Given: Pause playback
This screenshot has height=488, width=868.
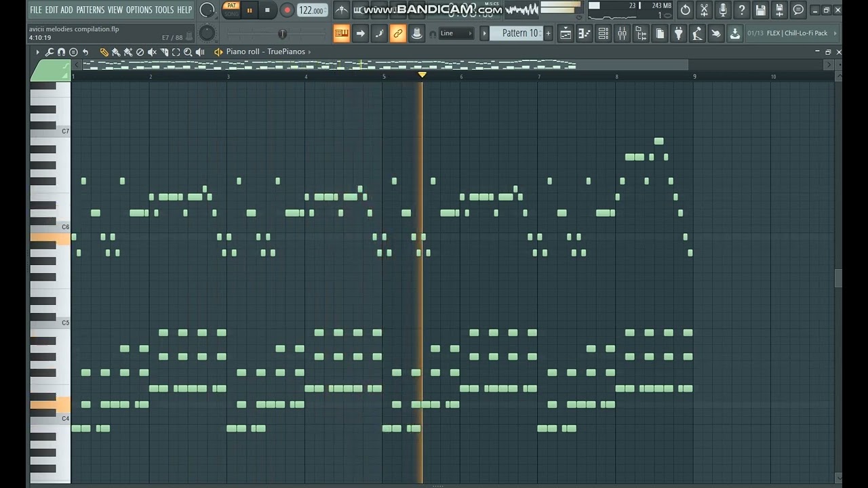Looking at the screenshot, I should pos(250,9).
